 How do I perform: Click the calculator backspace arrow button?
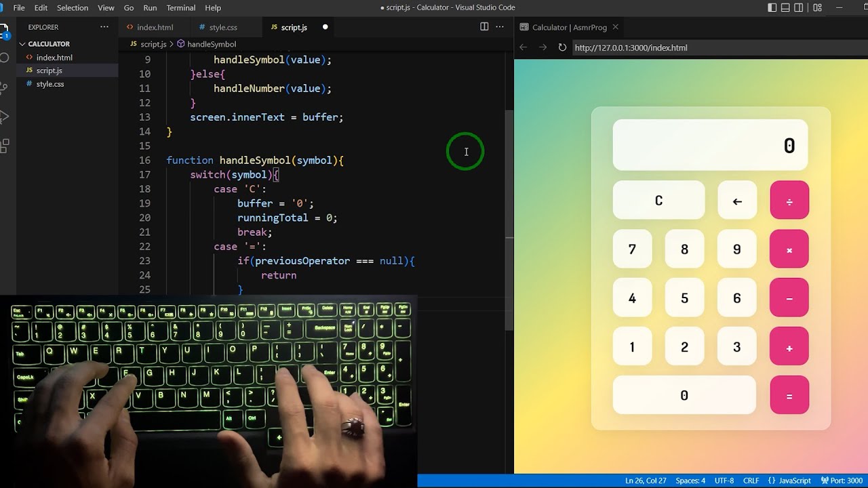click(x=737, y=201)
